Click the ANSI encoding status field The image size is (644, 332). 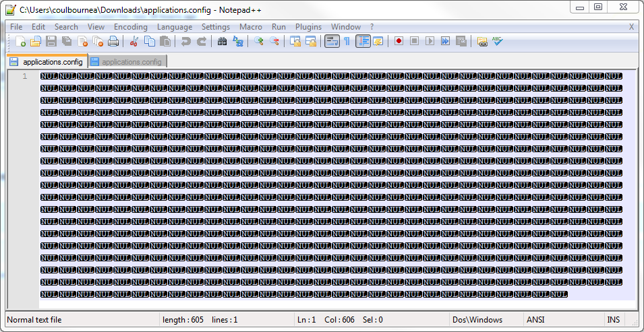(535, 320)
